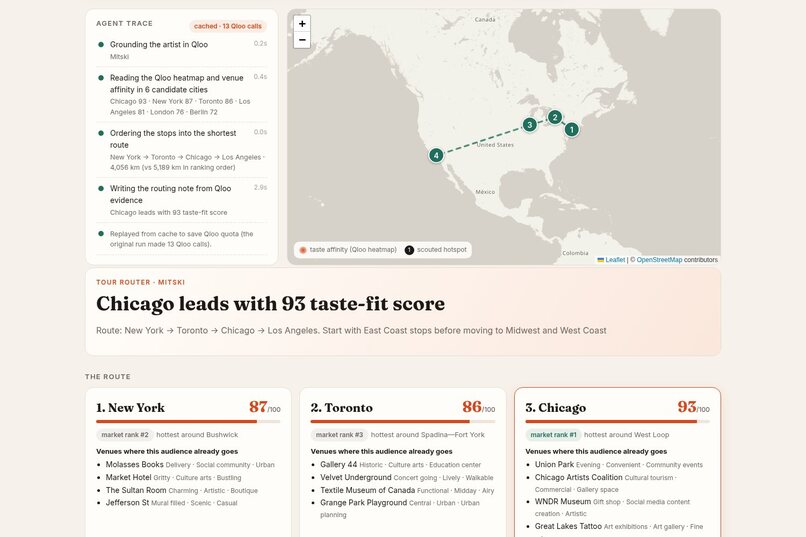Image resolution: width=806 pixels, height=537 pixels.
Task: Select the 'Reading the Qloo heatmap' trace step
Action: pos(181,95)
